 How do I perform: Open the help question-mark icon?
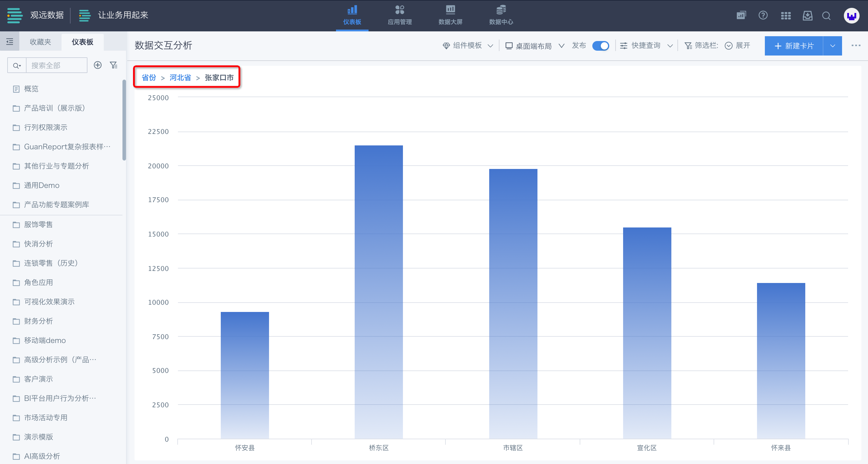763,15
